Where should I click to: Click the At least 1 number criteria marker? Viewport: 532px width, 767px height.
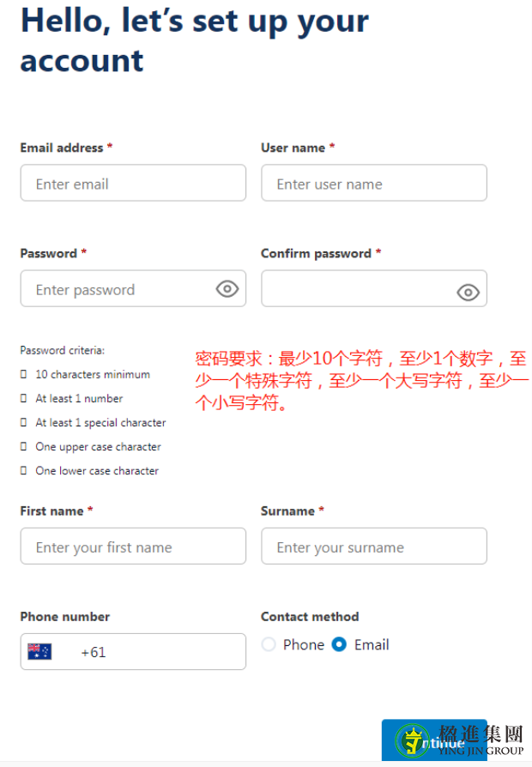coord(23,398)
